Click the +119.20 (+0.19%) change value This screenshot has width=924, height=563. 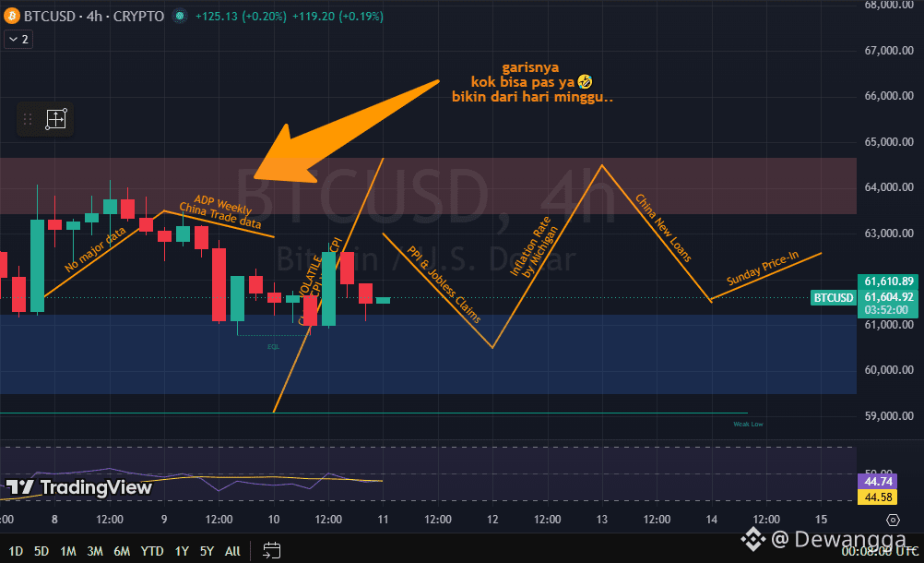click(338, 16)
